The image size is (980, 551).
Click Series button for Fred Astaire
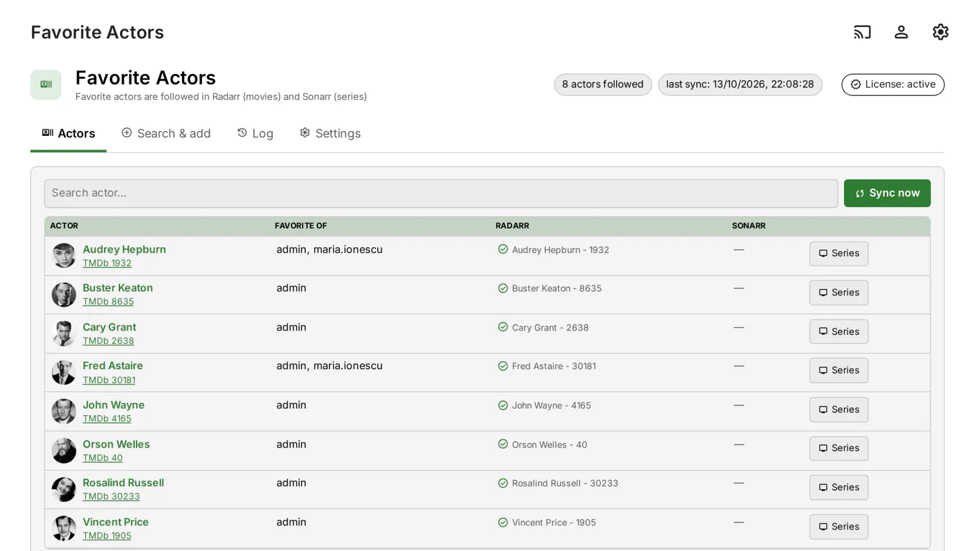click(x=839, y=370)
